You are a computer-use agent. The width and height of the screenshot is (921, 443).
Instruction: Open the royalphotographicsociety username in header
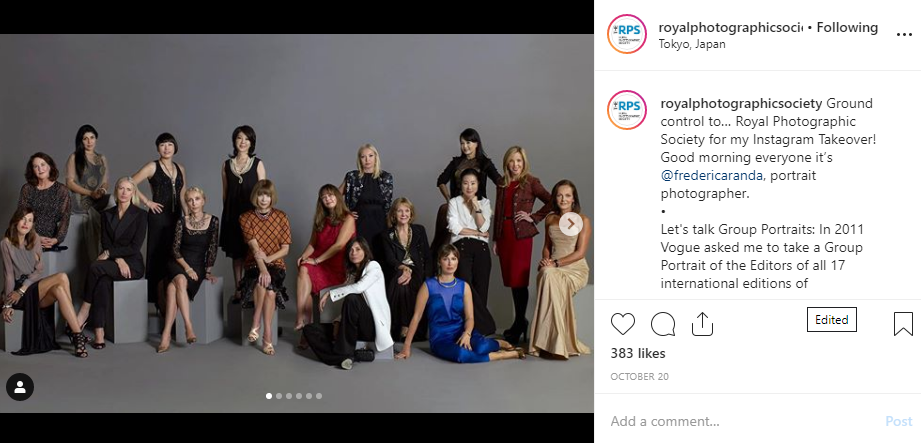point(730,27)
